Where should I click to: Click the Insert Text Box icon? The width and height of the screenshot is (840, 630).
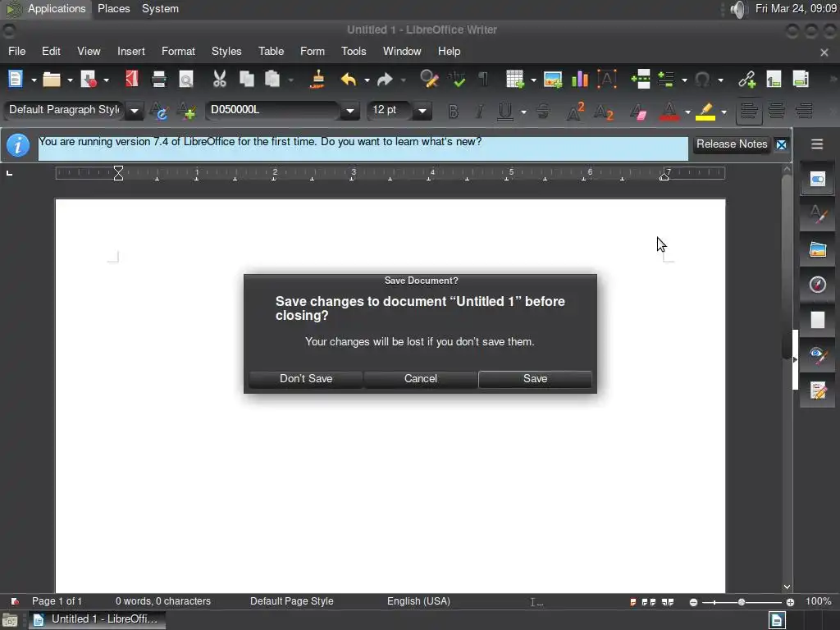click(607, 80)
